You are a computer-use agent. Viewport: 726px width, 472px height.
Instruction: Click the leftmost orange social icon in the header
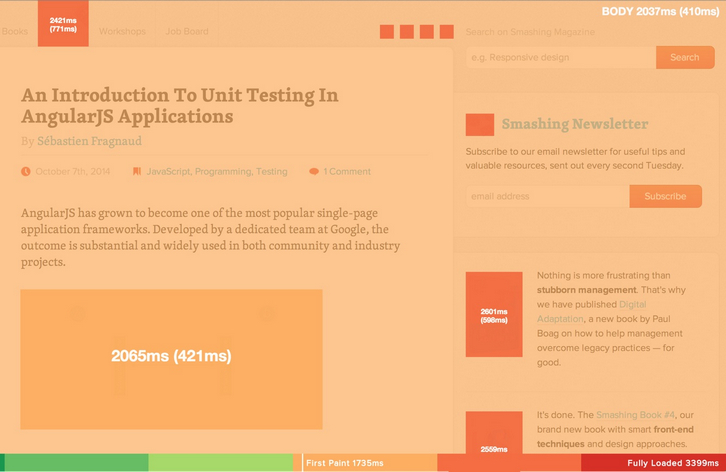pyautogui.click(x=387, y=32)
